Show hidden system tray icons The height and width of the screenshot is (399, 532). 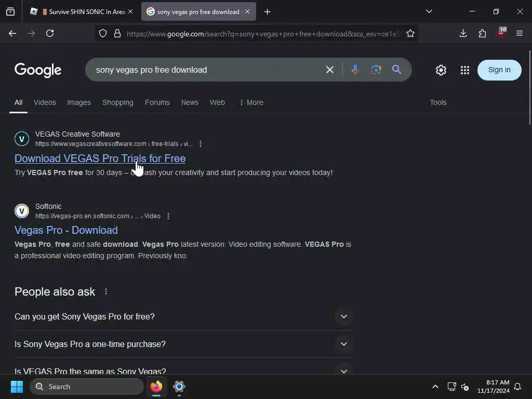(435, 387)
